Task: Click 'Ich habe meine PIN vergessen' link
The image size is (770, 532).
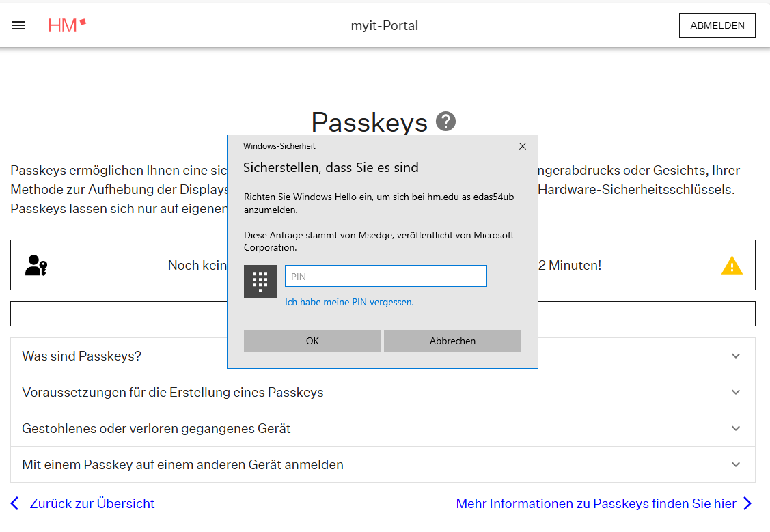Action: pos(349,302)
